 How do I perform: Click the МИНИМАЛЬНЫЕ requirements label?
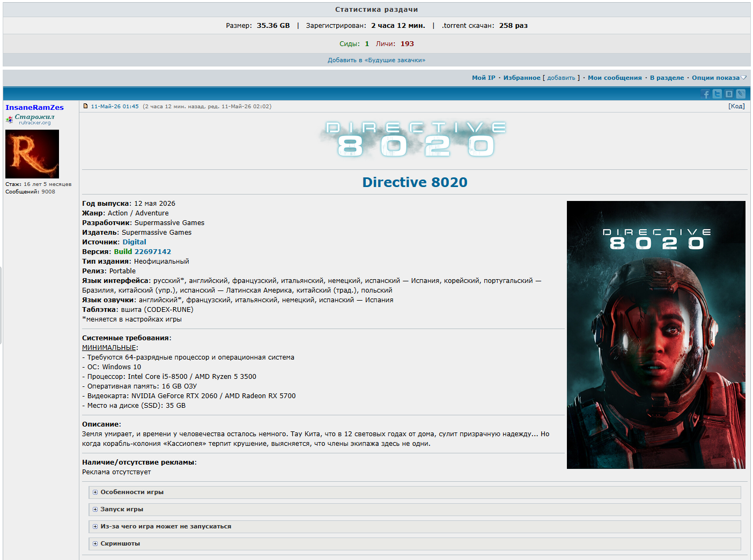(109, 348)
